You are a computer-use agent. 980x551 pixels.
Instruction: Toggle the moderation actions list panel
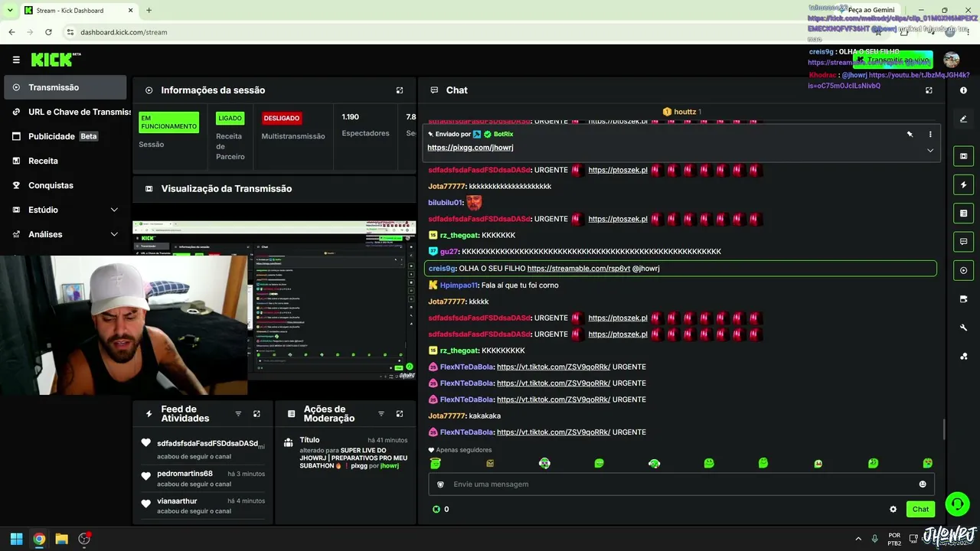tap(963, 213)
